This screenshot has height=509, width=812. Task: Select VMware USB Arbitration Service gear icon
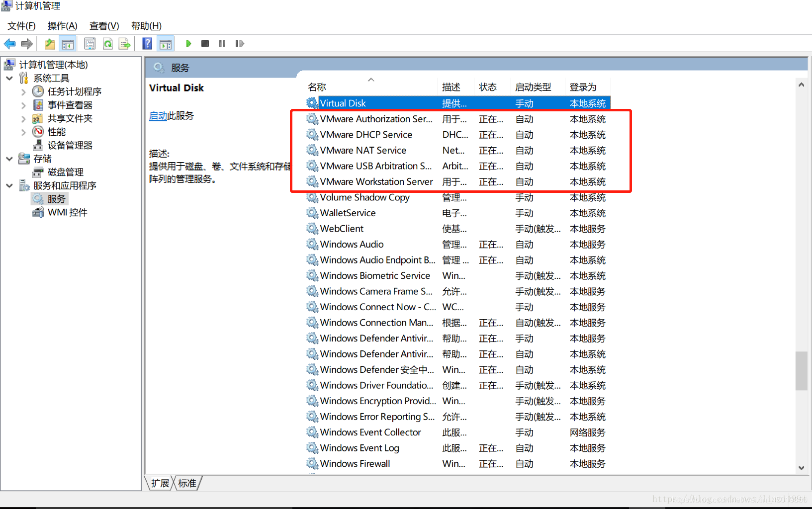[312, 166]
